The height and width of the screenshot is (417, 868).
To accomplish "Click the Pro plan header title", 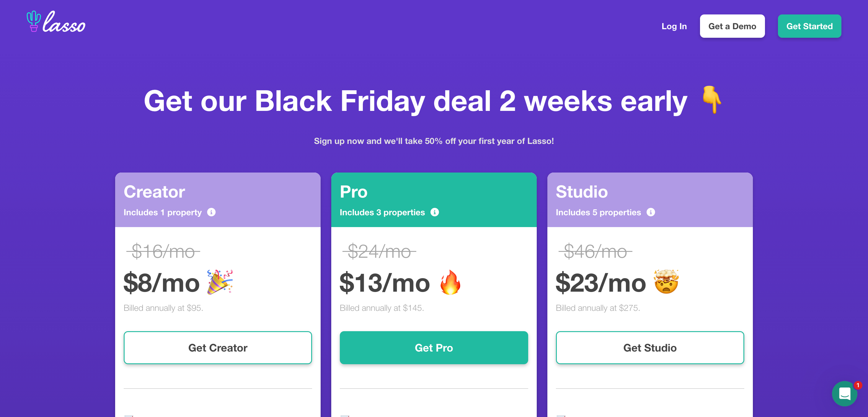I will tap(353, 192).
